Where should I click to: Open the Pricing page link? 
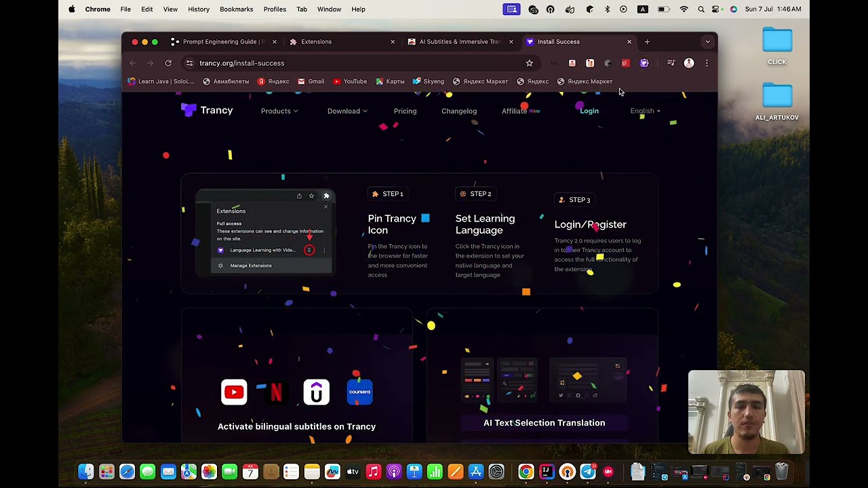405,111
